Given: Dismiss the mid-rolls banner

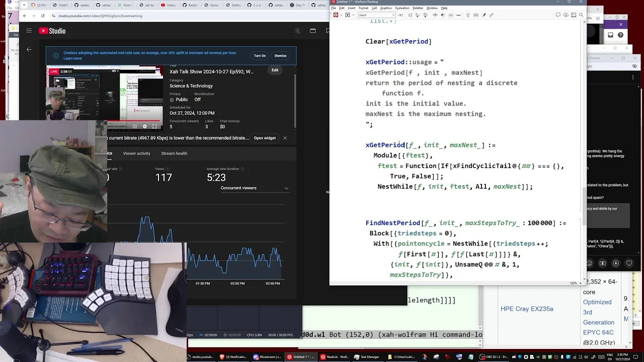Looking at the screenshot, I should coord(280,56).
